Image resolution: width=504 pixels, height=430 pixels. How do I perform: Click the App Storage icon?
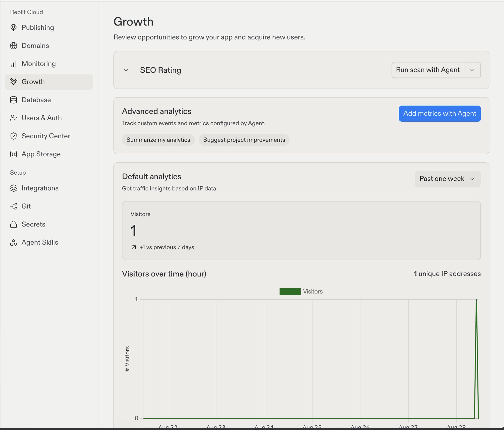[14, 154]
